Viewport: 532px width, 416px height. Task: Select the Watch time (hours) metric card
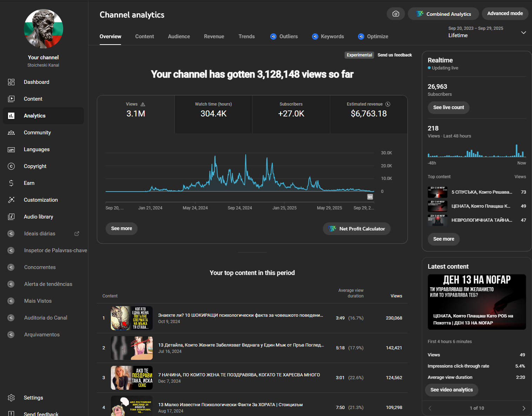(213, 114)
